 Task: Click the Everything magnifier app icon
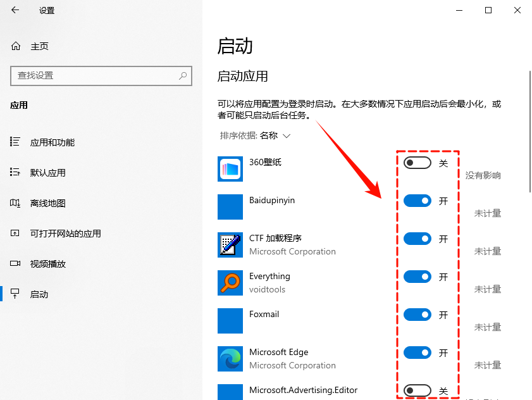230,283
